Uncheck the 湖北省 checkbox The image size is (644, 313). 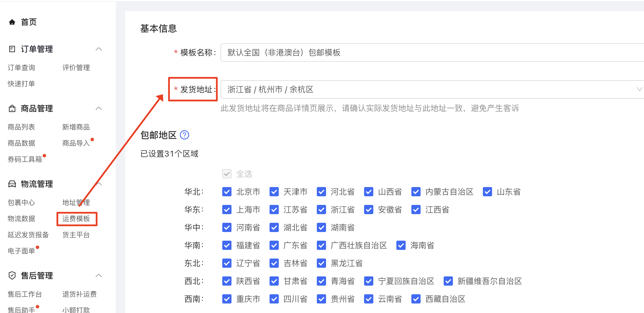pyautogui.click(x=274, y=227)
